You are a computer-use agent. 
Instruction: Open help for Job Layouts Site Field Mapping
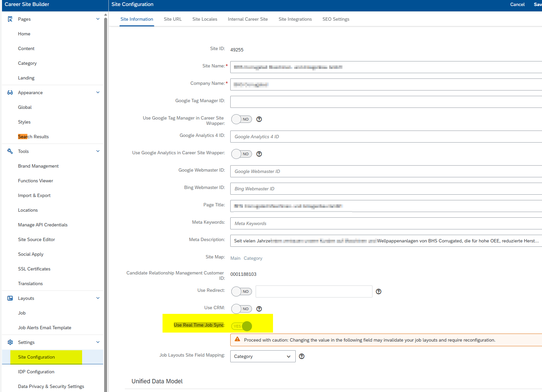pos(302,356)
